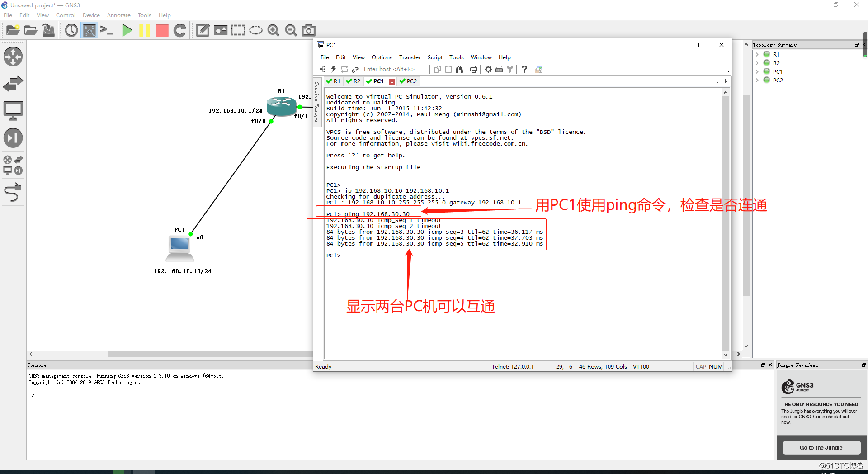Open Find with binoculars icon
Screen dimensions: 868x474
(459, 69)
